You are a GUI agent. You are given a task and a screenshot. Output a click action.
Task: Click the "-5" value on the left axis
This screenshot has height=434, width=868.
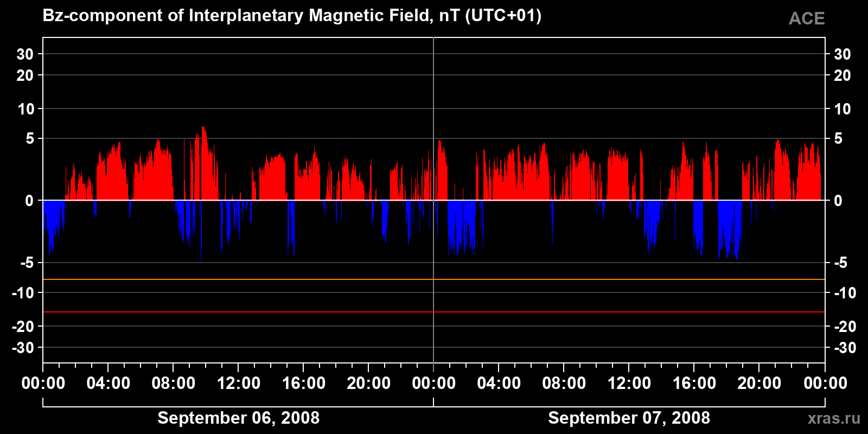[x=27, y=263]
